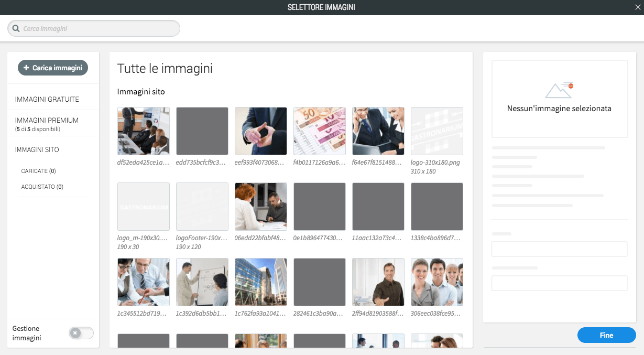
Task: Select the image named f64e67f8151488
Action: [378, 131]
